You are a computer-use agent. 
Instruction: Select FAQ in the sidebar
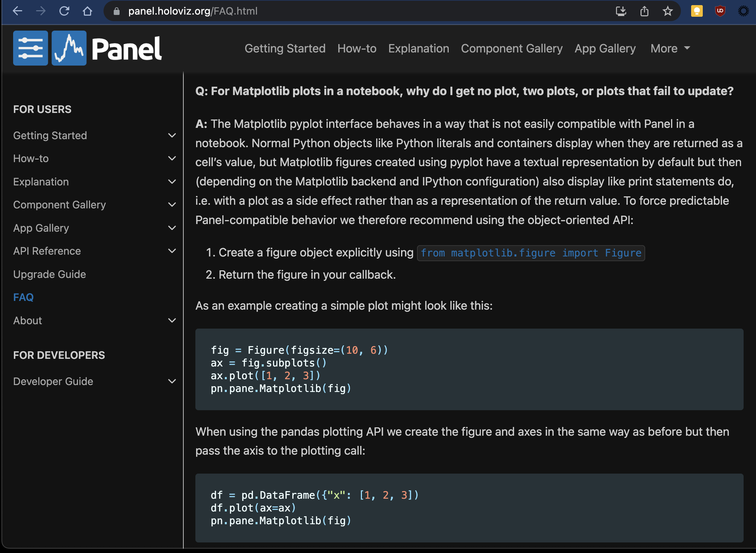pos(23,297)
